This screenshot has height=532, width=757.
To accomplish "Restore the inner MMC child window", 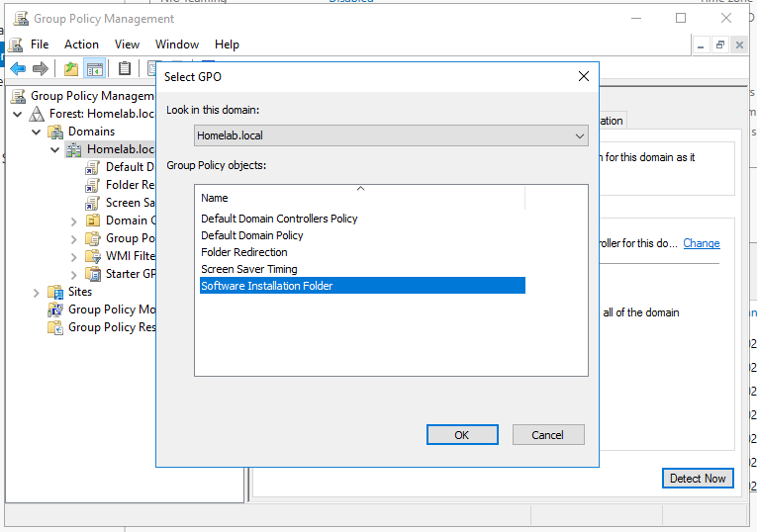I will tap(719, 45).
